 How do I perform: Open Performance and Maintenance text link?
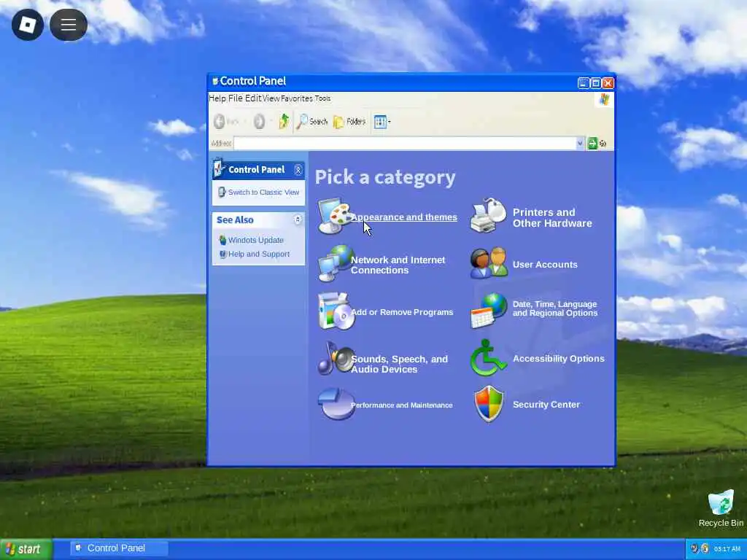point(402,405)
